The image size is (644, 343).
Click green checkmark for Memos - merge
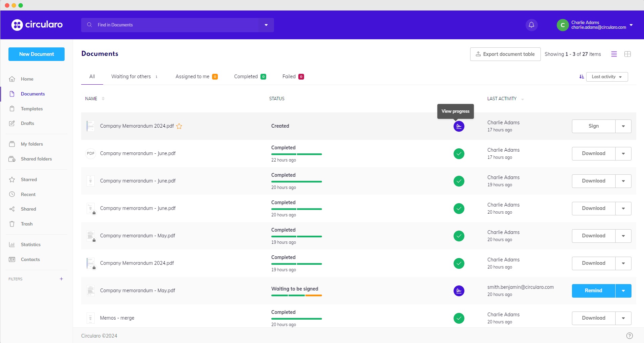459,318
